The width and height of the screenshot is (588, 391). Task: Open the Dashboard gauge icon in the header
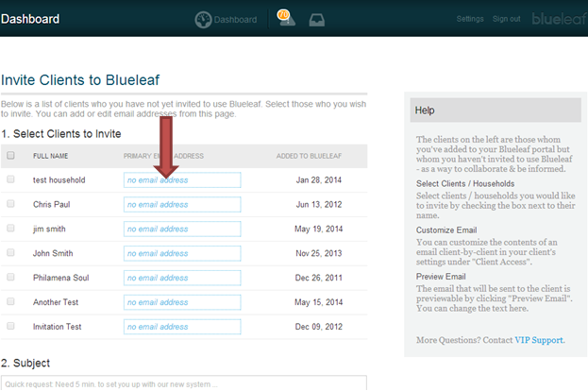pos(203,20)
